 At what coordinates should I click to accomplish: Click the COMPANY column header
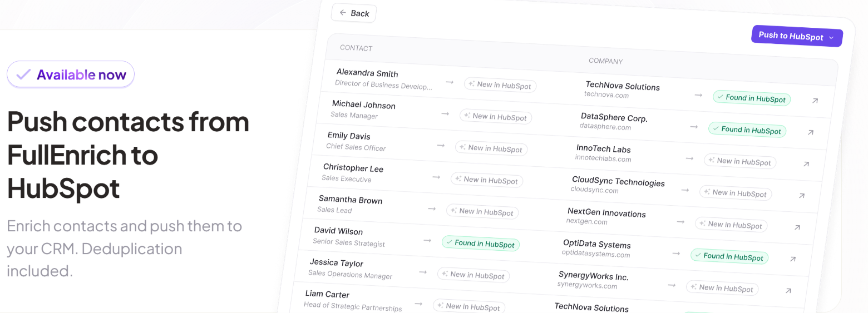[x=606, y=61]
